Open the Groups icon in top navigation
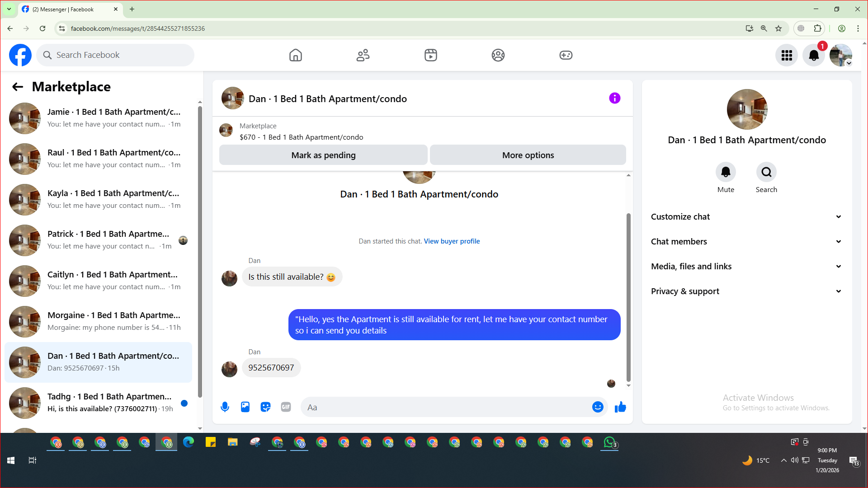 click(498, 55)
